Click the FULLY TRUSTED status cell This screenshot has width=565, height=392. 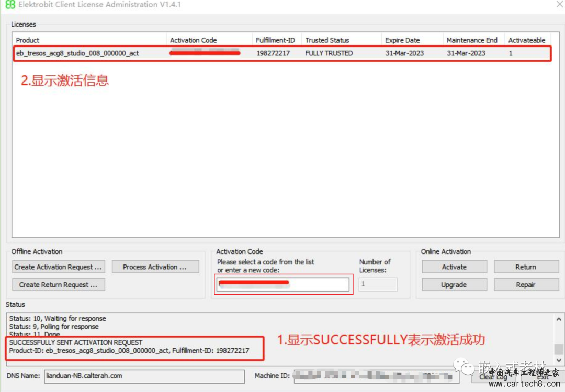[329, 53]
